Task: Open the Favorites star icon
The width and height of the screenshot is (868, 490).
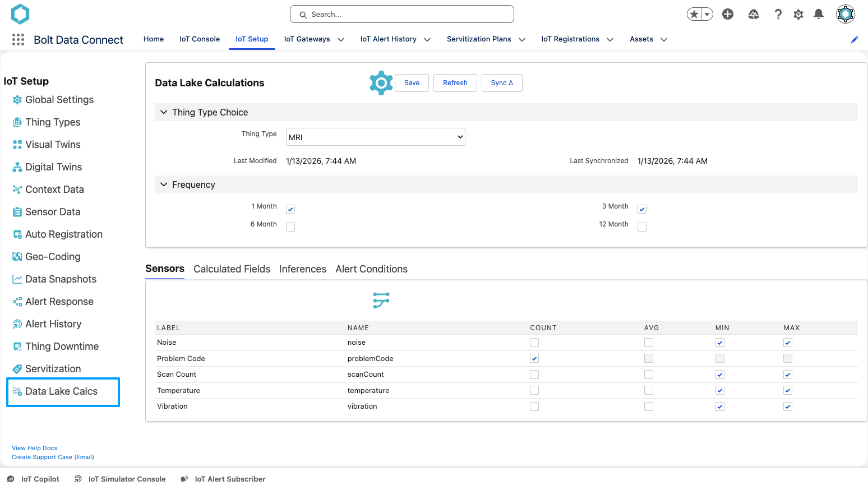Action: click(x=694, y=14)
